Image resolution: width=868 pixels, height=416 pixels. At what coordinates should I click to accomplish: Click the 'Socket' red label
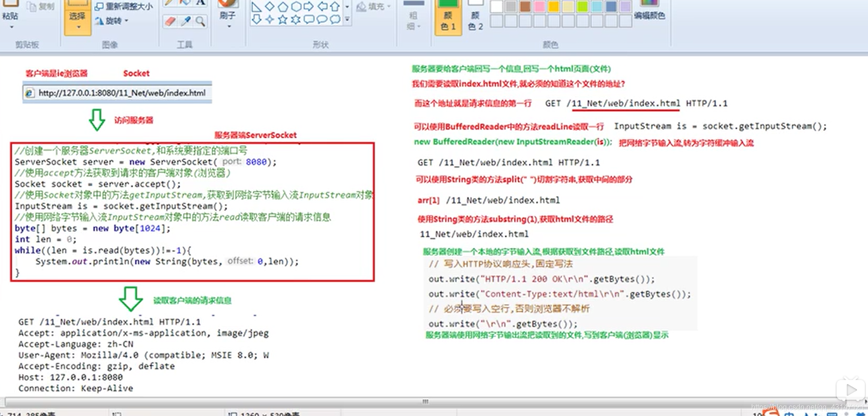point(136,73)
